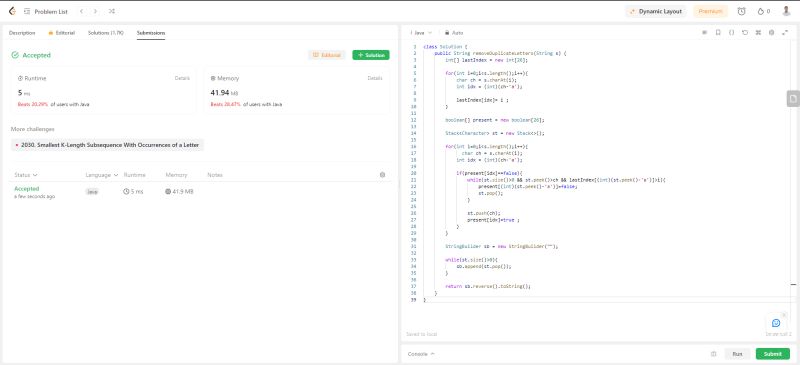Toggle the Auto lock setting
The width and height of the screenshot is (800, 365).
[x=454, y=33]
